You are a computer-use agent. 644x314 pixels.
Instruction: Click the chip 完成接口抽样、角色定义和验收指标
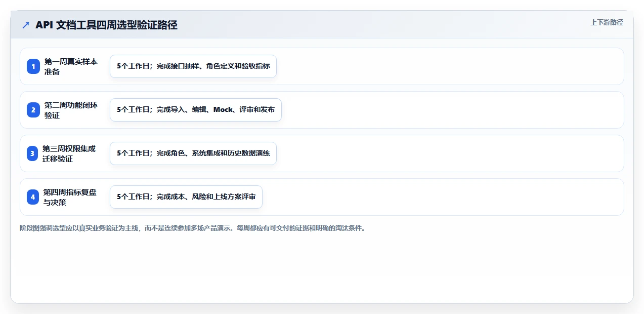[x=193, y=66]
